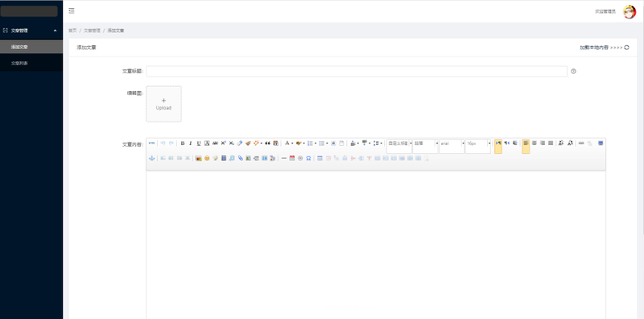644x319 pixels.
Task: Insert an anchor using the anchor icon
Action: [x=151, y=158]
